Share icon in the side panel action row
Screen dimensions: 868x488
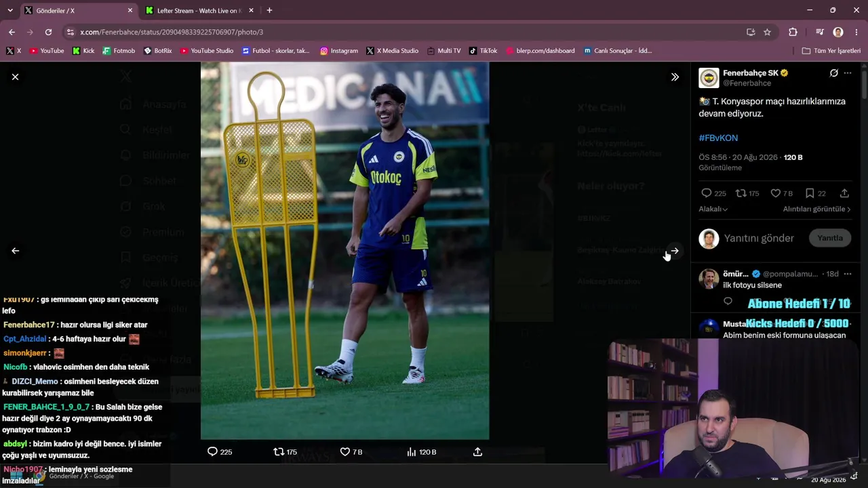844,193
